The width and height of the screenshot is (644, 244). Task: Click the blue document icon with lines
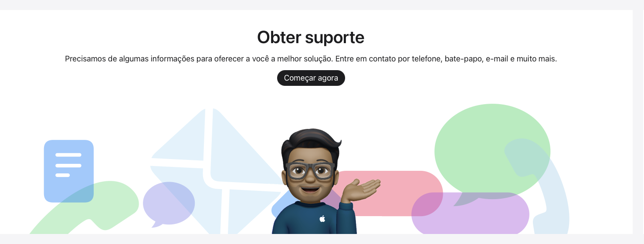click(69, 171)
